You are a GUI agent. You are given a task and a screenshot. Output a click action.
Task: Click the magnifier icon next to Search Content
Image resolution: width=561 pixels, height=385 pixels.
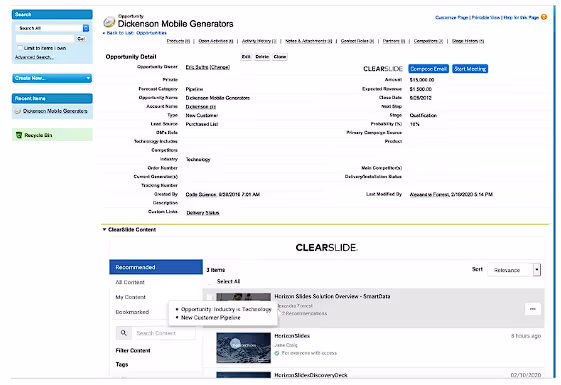coord(123,333)
